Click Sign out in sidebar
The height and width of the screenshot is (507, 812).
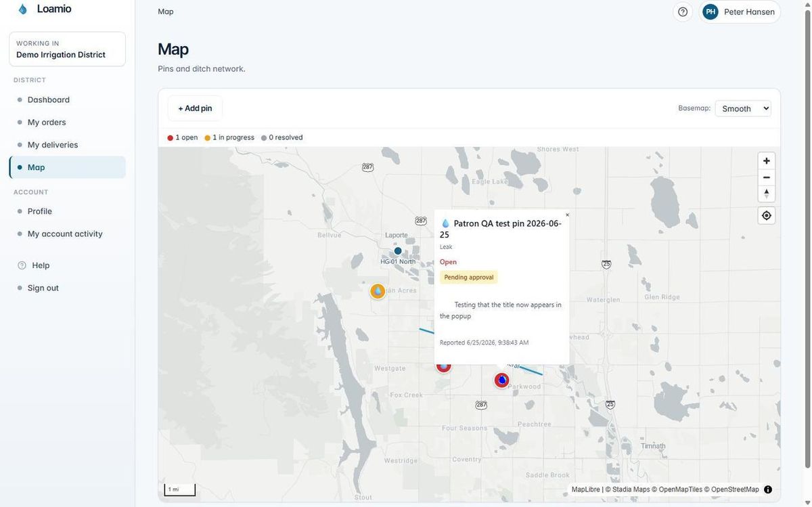click(67, 288)
